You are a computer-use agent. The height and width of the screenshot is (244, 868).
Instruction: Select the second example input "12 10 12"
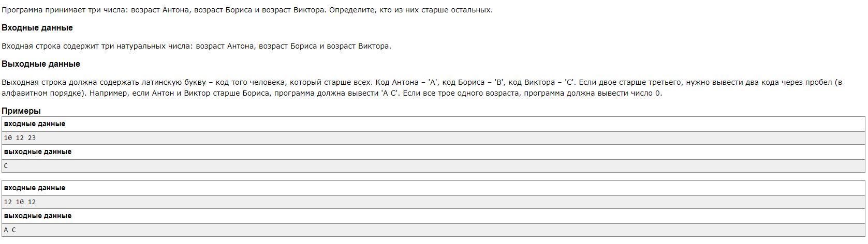(x=20, y=202)
